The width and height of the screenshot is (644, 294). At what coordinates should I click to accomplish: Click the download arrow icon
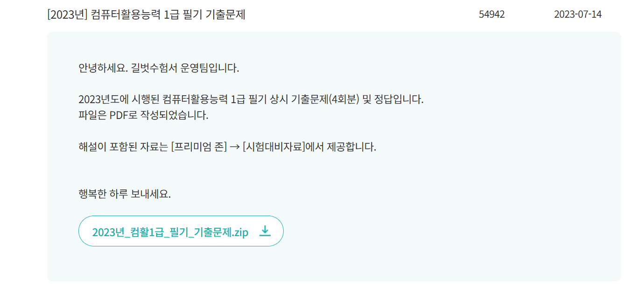coord(265,231)
